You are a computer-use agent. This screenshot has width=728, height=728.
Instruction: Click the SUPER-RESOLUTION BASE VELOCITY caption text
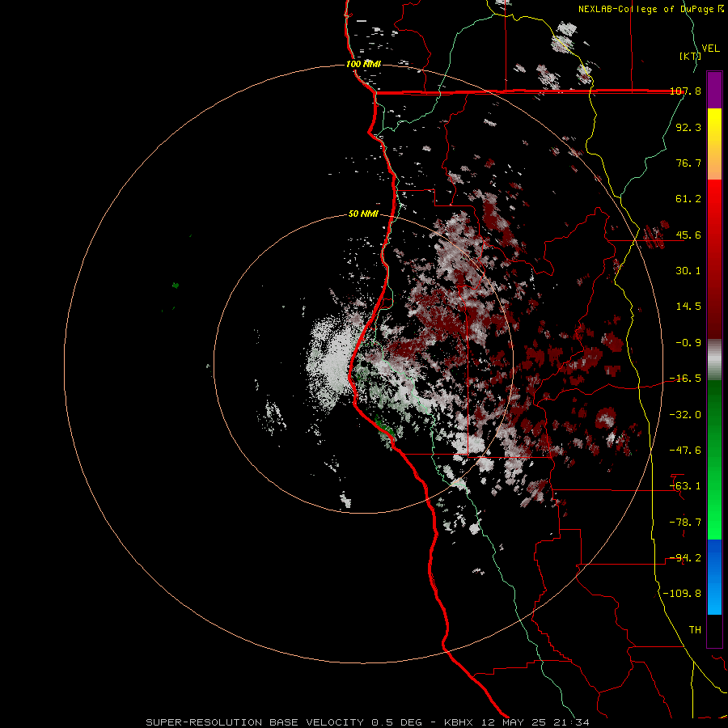pyautogui.click(x=255, y=722)
